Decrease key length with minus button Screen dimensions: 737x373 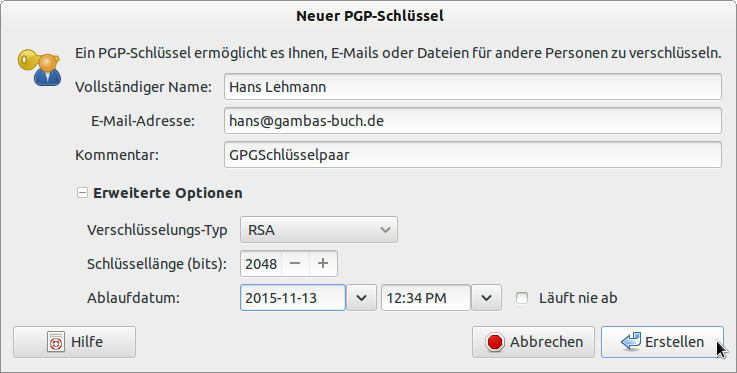(x=295, y=264)
